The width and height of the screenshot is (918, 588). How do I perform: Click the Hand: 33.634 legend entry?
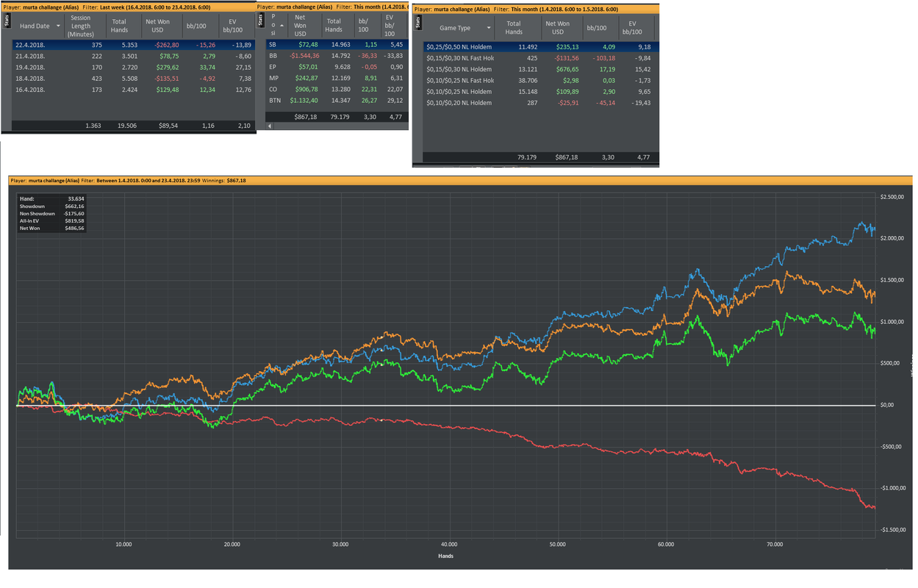52,199
